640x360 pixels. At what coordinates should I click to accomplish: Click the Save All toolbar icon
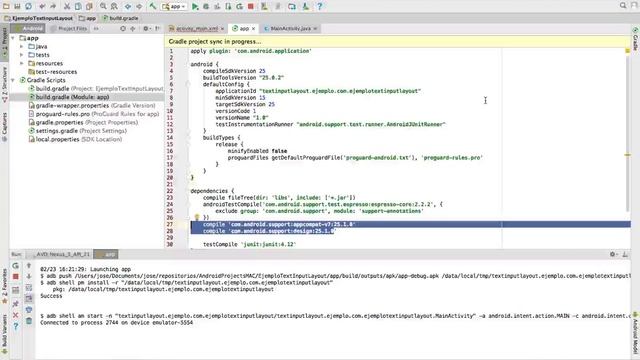pyautogui.click(x=18, y=6)
